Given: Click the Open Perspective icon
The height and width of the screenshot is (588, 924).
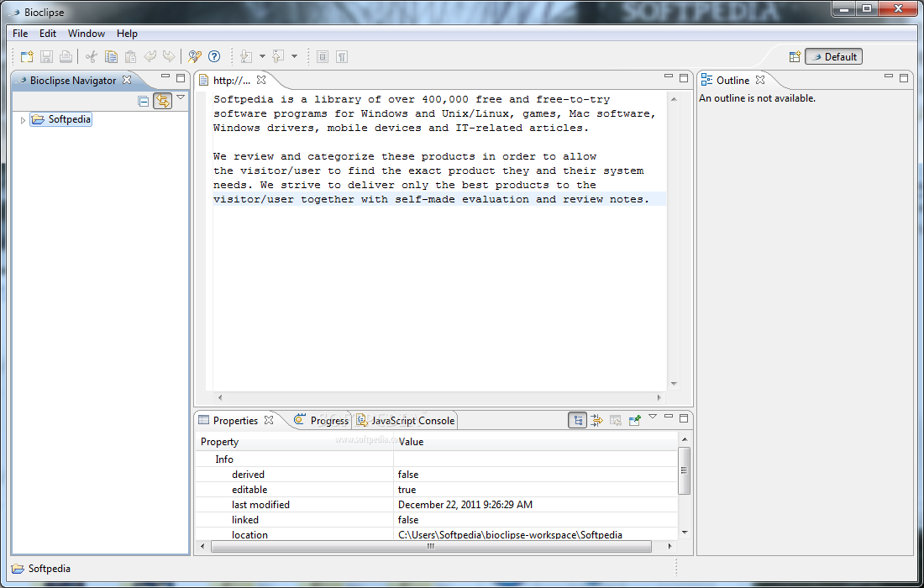Looking at the screenshot, I should (795, 56).
